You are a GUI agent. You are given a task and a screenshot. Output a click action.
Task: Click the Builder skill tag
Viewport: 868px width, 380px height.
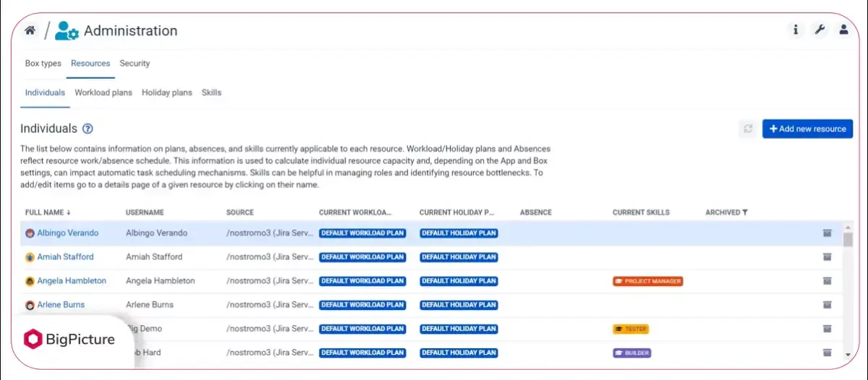point(632,353)
